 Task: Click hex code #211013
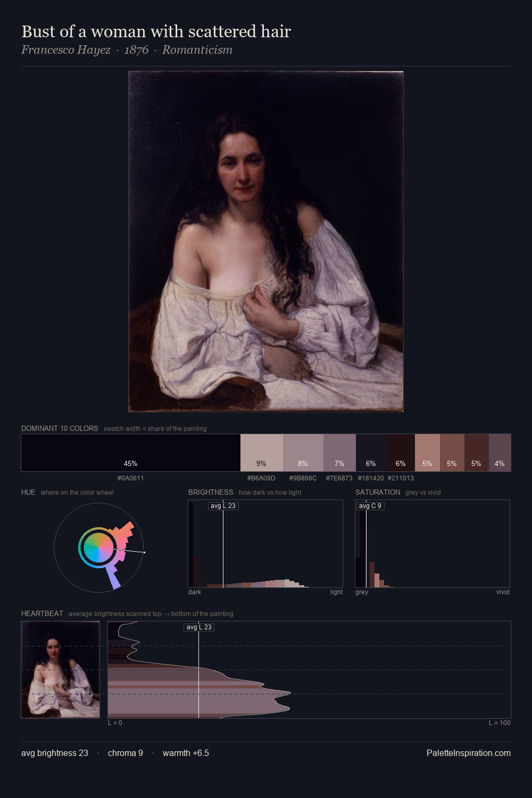(x=401, y=478)
